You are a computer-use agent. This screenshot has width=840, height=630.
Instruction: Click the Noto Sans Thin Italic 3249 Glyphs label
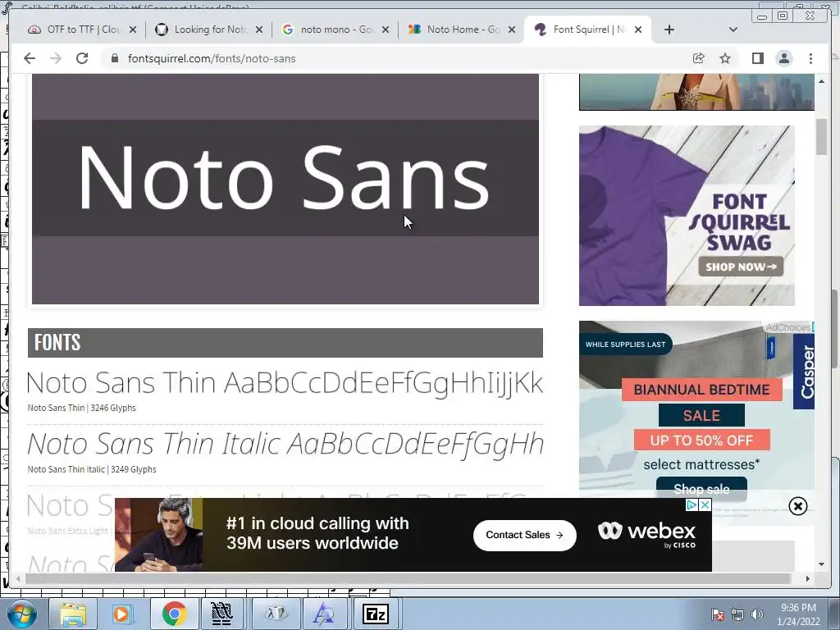click(x=92, y=469)
